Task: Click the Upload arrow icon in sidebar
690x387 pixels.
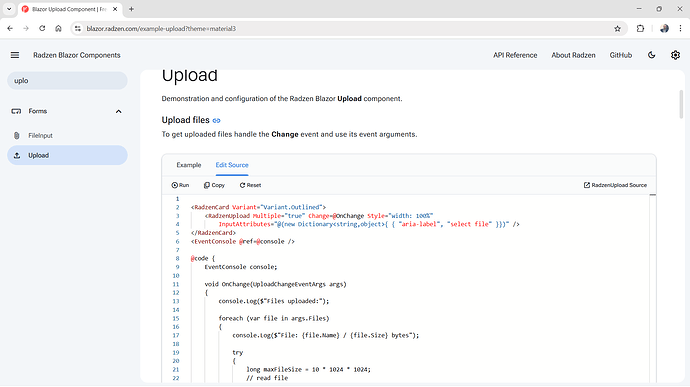Action: (17, 155)
